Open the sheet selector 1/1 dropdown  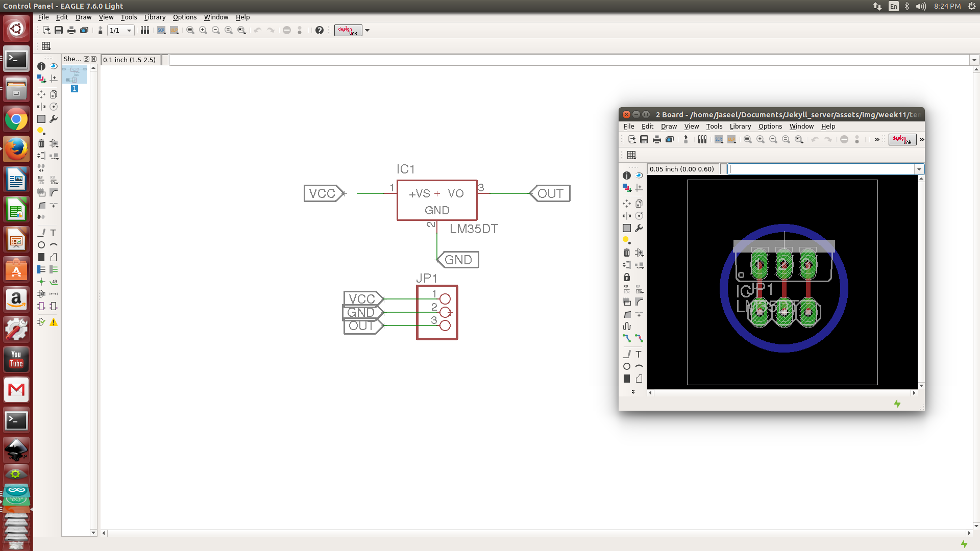tap(121, 30)
